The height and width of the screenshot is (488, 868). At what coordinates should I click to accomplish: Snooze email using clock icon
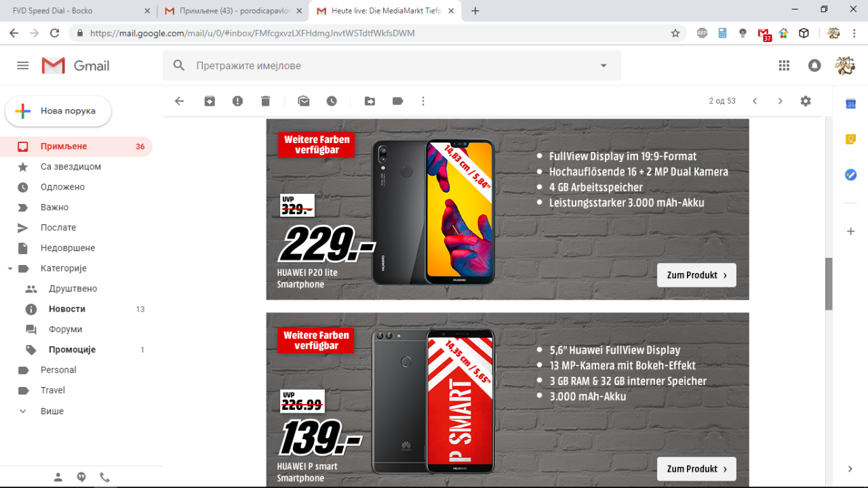[x=332, y=101]
